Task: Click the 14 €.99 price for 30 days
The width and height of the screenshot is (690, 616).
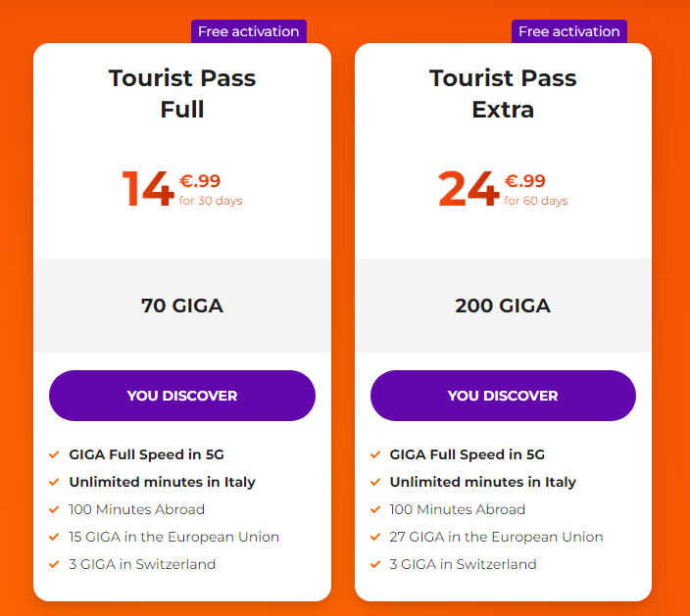Action: (182, 189)
